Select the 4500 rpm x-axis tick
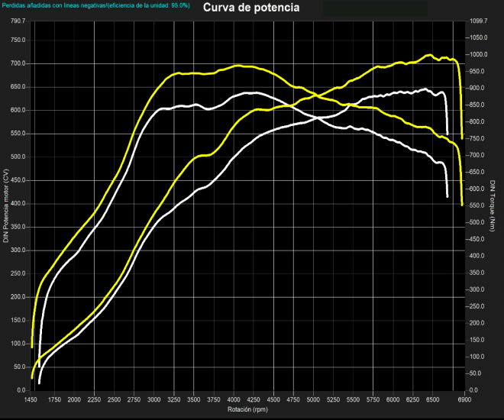The height and width of the screenshot is (420, 504). click(x=274, y=399)
